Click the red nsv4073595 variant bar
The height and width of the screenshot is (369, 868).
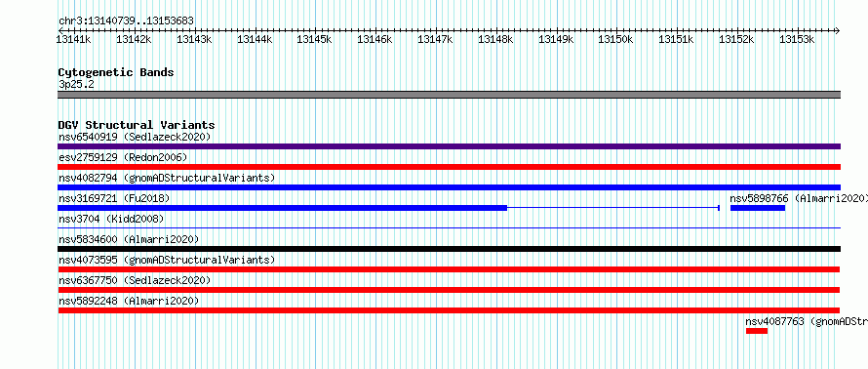[449, 269]
